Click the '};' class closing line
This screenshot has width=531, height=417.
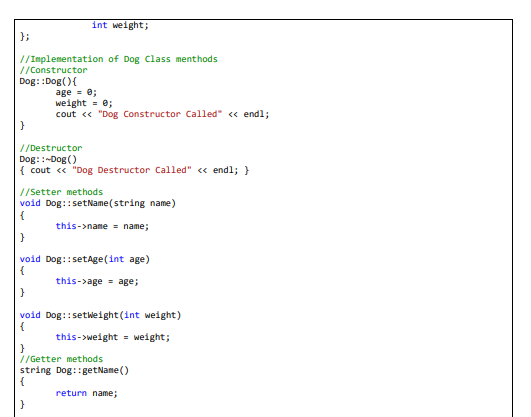pos(25,36)
